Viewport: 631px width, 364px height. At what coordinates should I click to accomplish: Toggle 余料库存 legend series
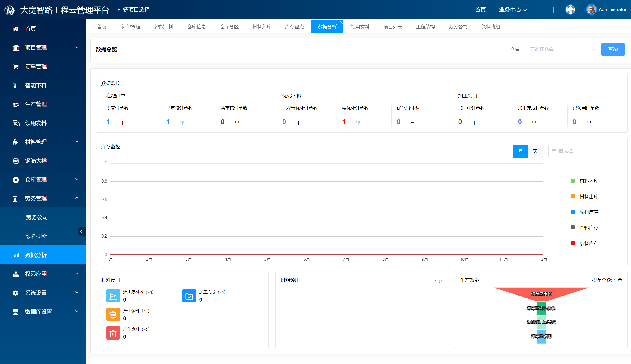[x=584, y=228]
